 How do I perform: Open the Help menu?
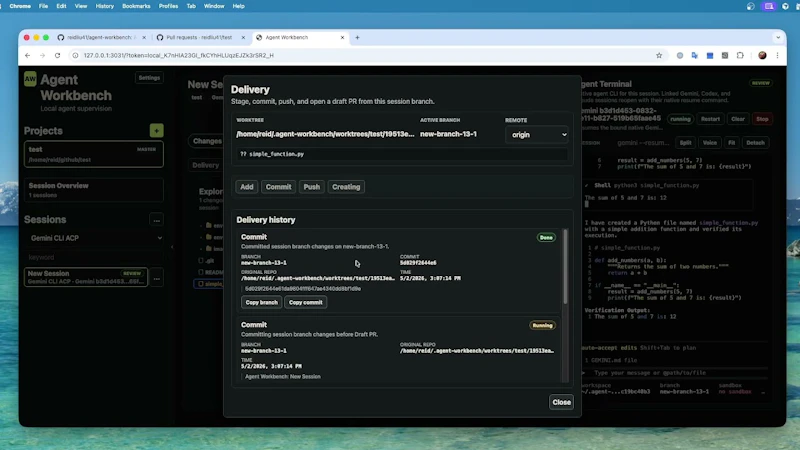coord(238,6)
